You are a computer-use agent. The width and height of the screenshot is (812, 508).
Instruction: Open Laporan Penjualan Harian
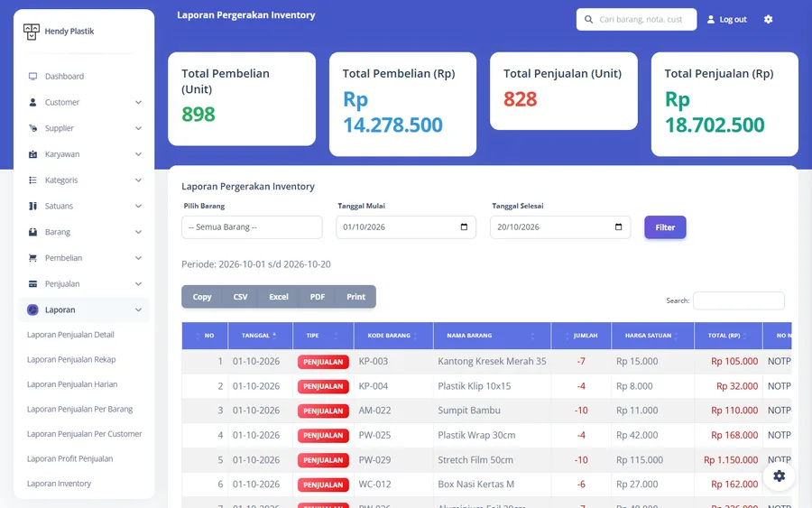tap(72, 384)
